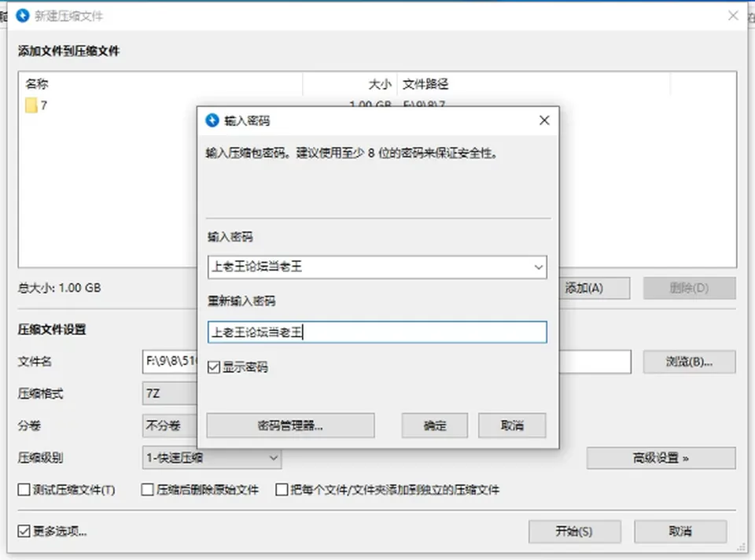Close the password input dialog
The image size is (755, 560).
544,120
